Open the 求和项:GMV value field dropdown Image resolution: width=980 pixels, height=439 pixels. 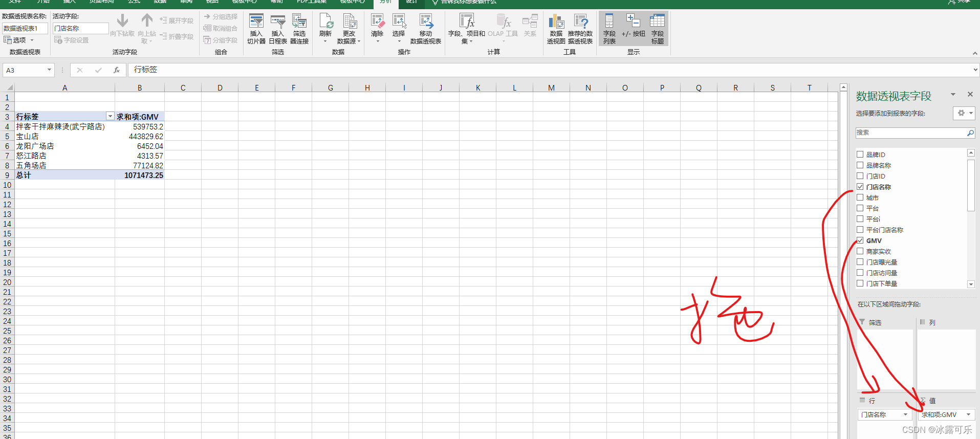click(968, 414)
